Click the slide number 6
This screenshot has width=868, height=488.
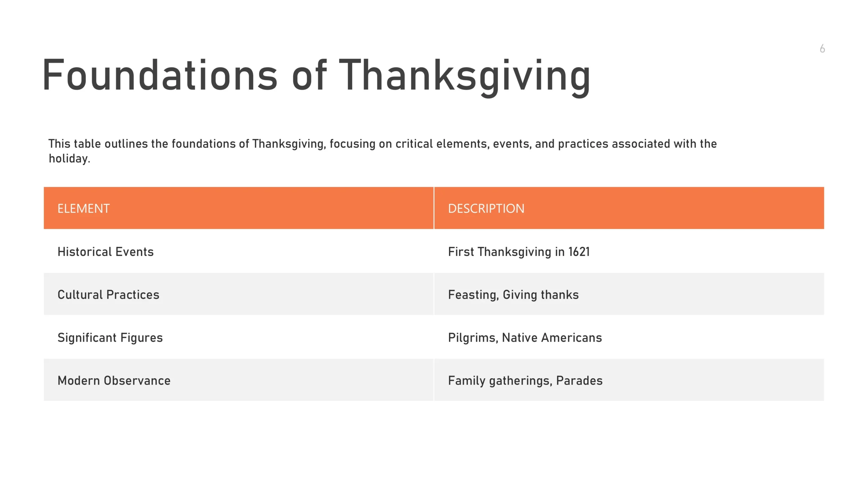pyautogui.click(x=822, y=49)
